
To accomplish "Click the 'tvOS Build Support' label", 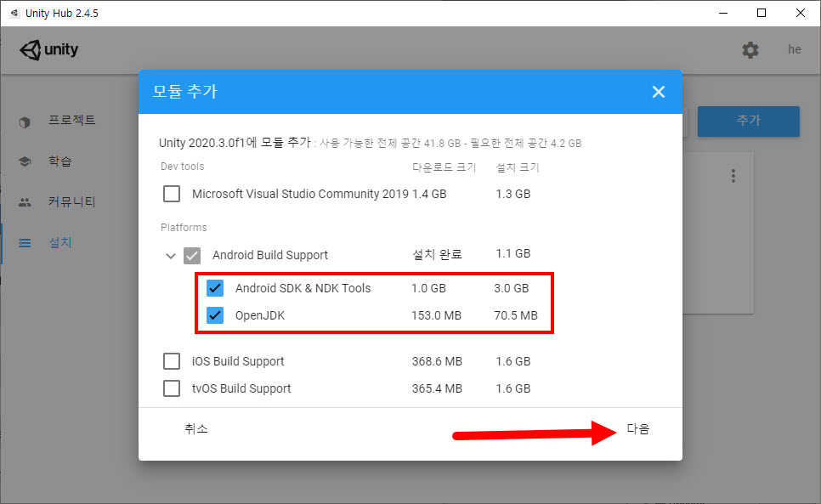I will pyautogui.click(x=241, y=389).
